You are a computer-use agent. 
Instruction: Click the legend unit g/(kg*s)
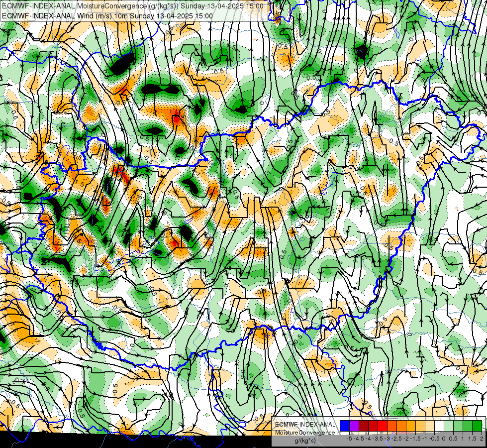305,441
